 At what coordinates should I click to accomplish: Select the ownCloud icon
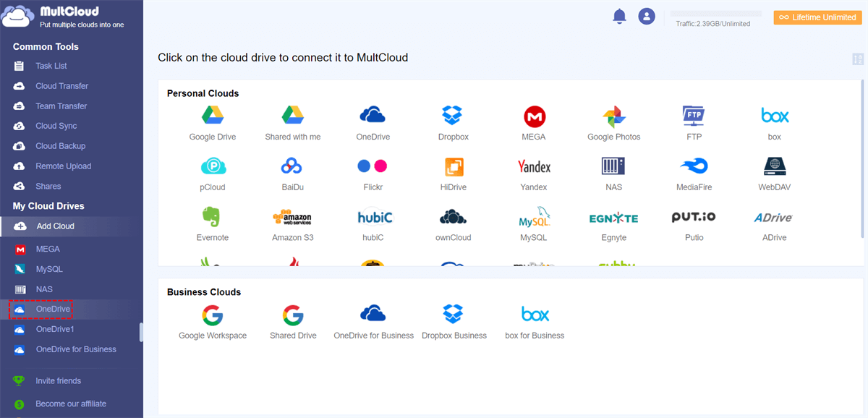coord(453,217)
